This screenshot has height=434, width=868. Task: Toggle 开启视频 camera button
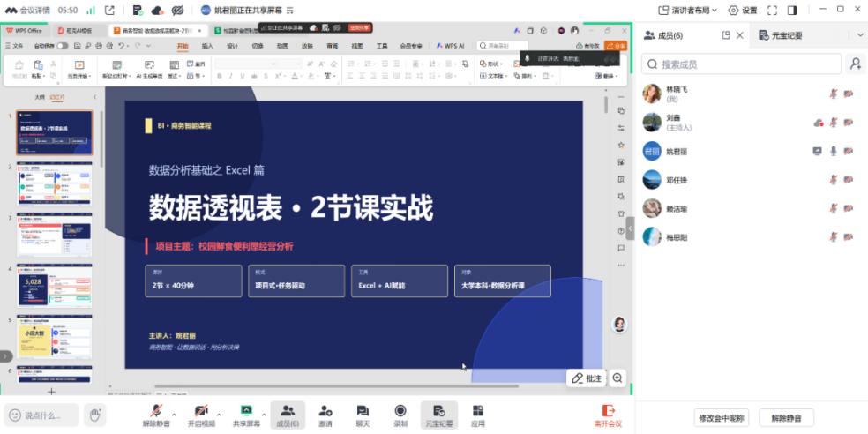pyautogui.click(x=201, y=411)
